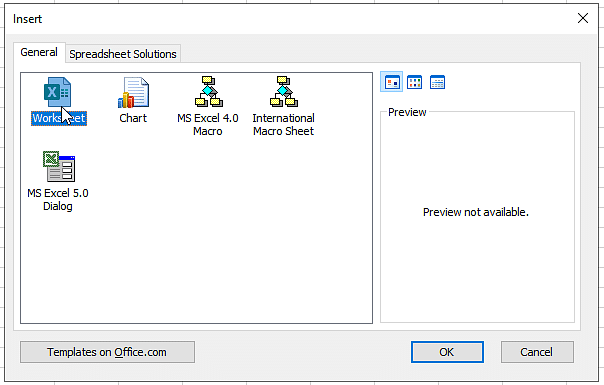Confirm insertion with OK button
This screenshot has width=604, height=385.
tap(447, 352)
